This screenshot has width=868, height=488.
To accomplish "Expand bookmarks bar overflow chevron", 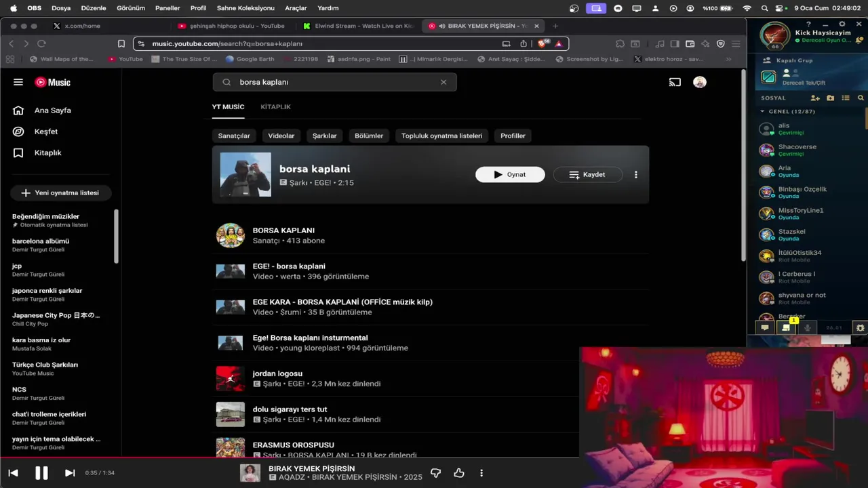I will 728,59.
